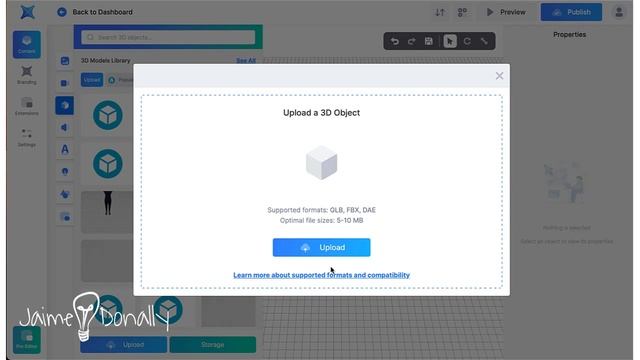Select the first 3D cube model thumbnail
Viewport: 640px width, 360px height.
(x=108, y=115)
